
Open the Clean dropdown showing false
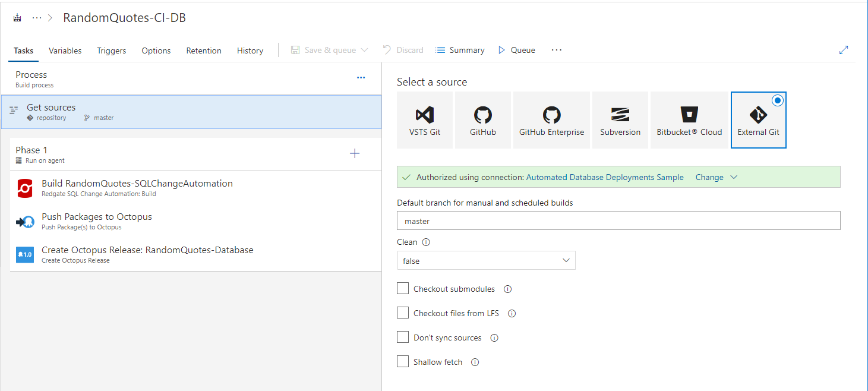[x=485, y=261]
